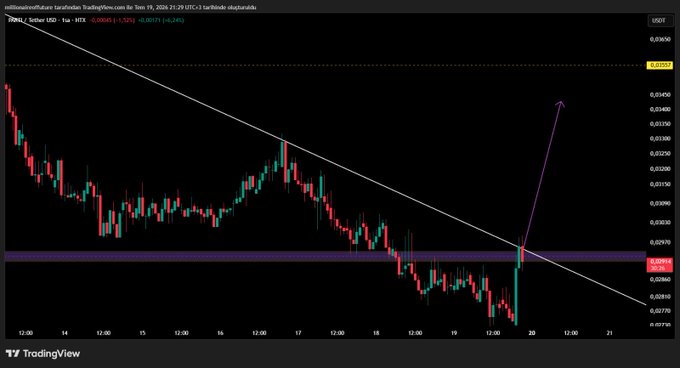The width and height of the screenshot is (680, 368).
Task: Click the 0,02810 price scale label
Action: [660, 297]
